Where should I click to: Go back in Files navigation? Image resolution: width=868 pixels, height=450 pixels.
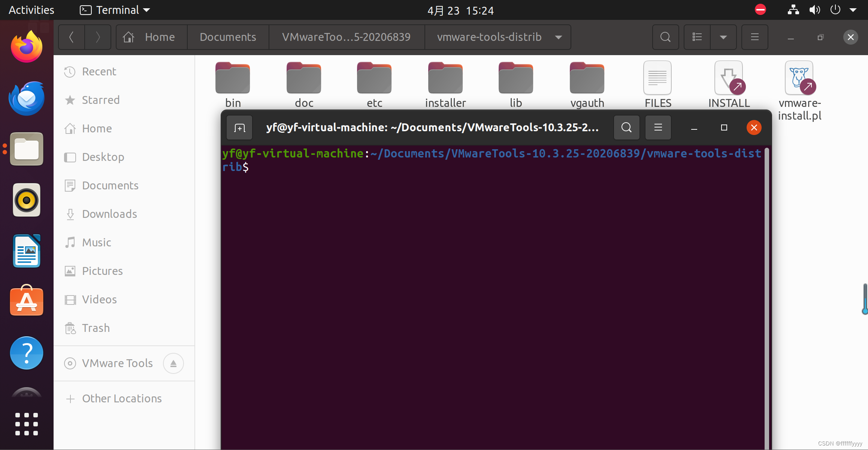[x=72, y=37]
